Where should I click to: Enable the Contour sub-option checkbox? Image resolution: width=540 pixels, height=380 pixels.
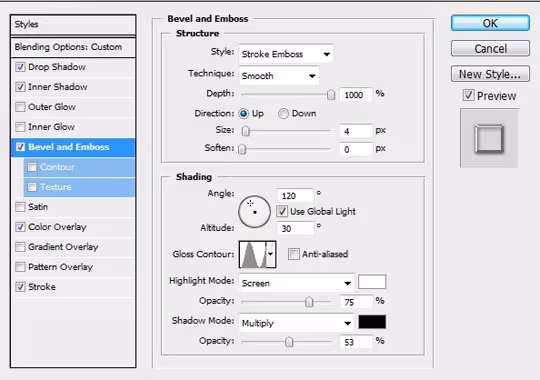coord(32,167)
